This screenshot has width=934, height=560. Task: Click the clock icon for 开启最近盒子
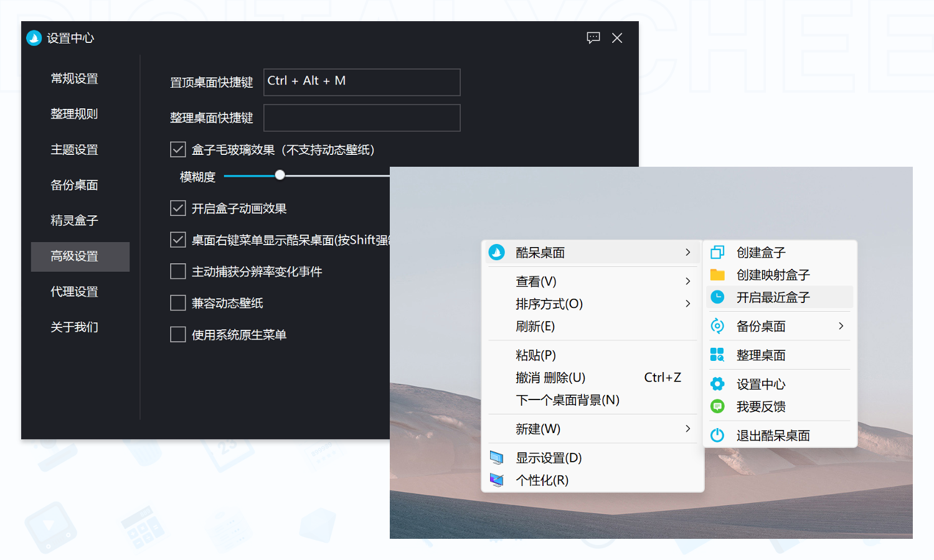click(717, 297)
